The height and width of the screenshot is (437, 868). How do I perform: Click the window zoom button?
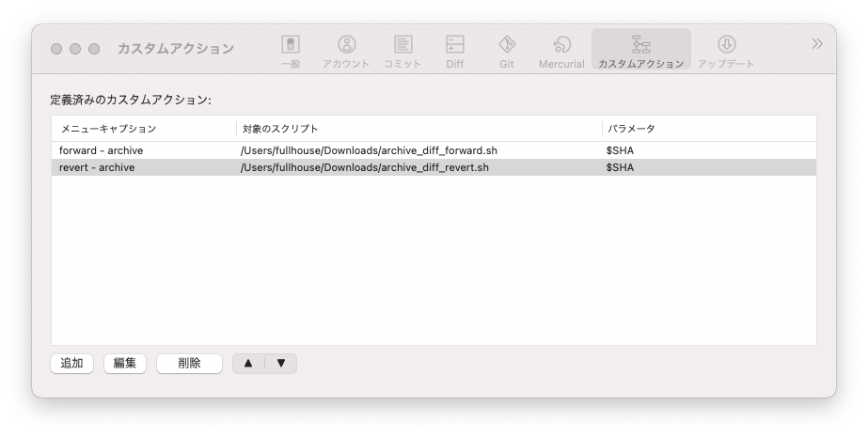(94, 49)
